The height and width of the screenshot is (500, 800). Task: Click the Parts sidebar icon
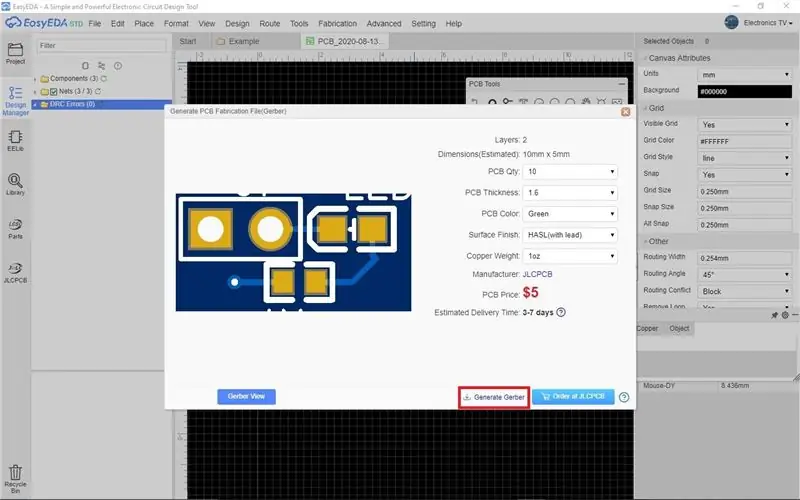pos(15,229)
